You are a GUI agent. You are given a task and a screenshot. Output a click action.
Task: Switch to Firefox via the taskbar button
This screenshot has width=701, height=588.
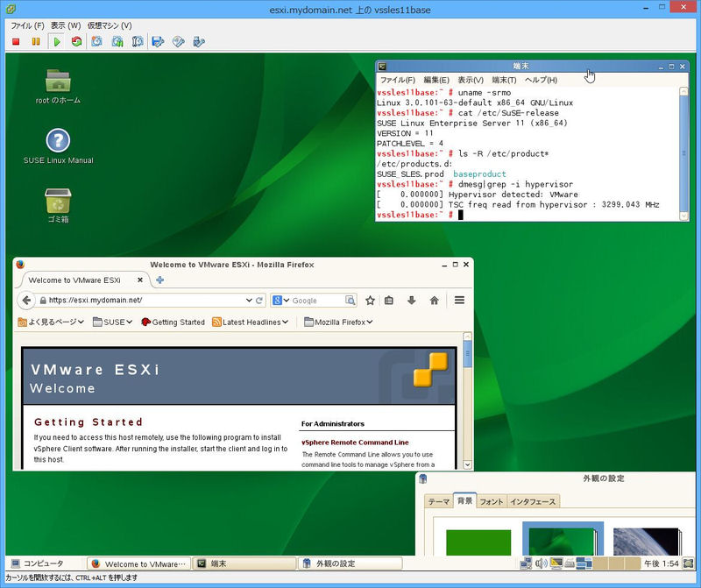click(x=138, y=563)
